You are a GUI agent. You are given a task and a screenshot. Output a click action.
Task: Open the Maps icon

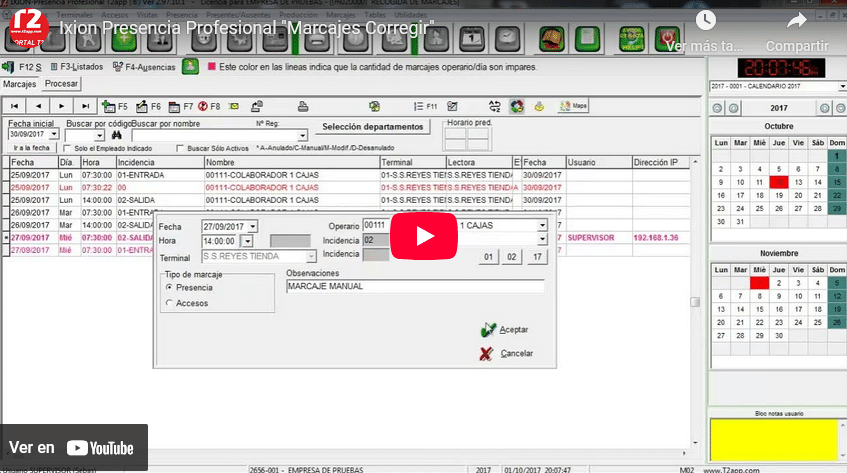[x=574, y=106]
